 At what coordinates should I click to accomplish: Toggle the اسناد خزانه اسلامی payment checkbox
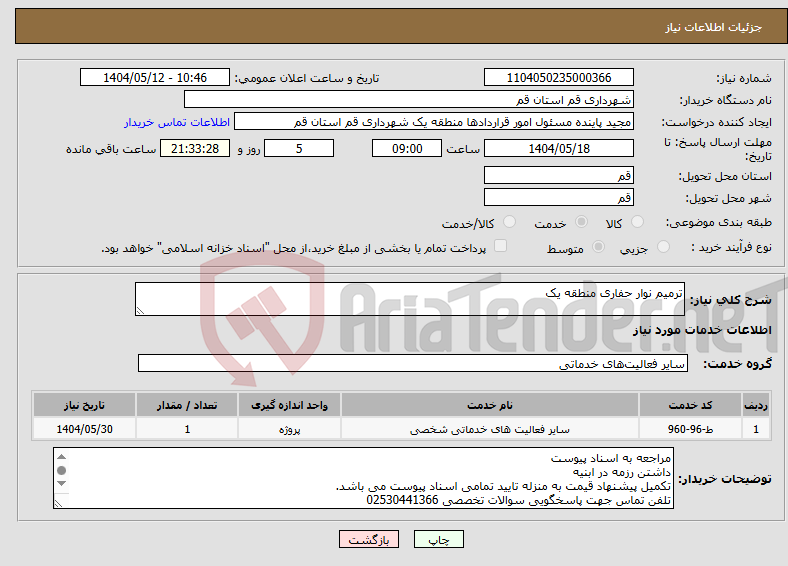click(500, 245)
